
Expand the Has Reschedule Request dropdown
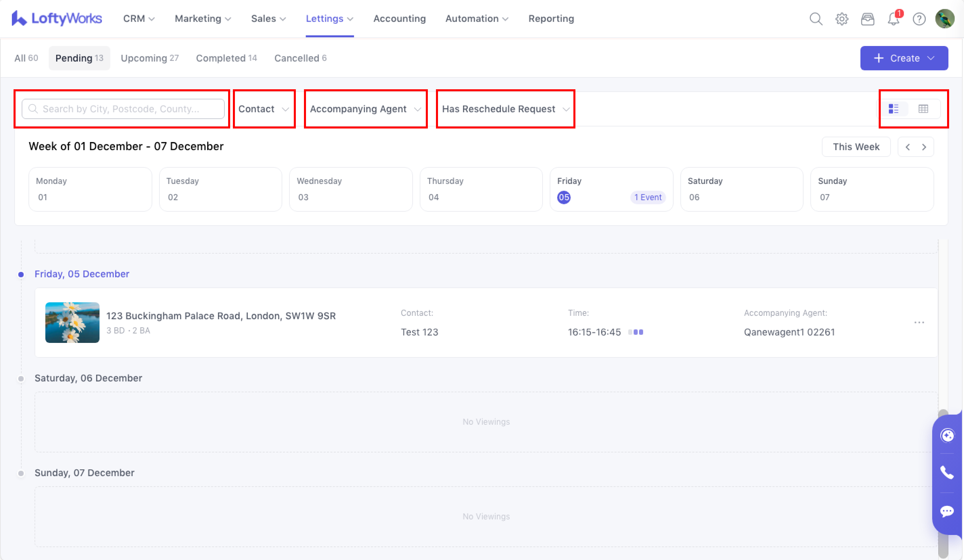505,109
